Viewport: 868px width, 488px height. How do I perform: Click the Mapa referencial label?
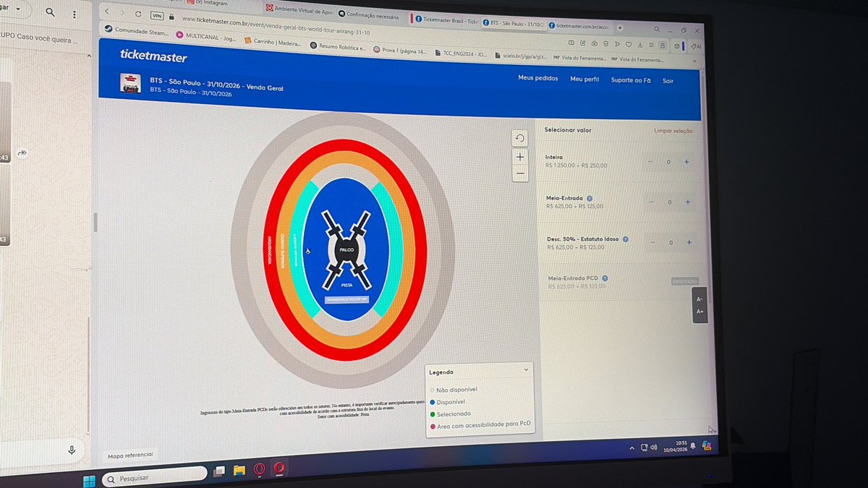(x=130, y=456)
